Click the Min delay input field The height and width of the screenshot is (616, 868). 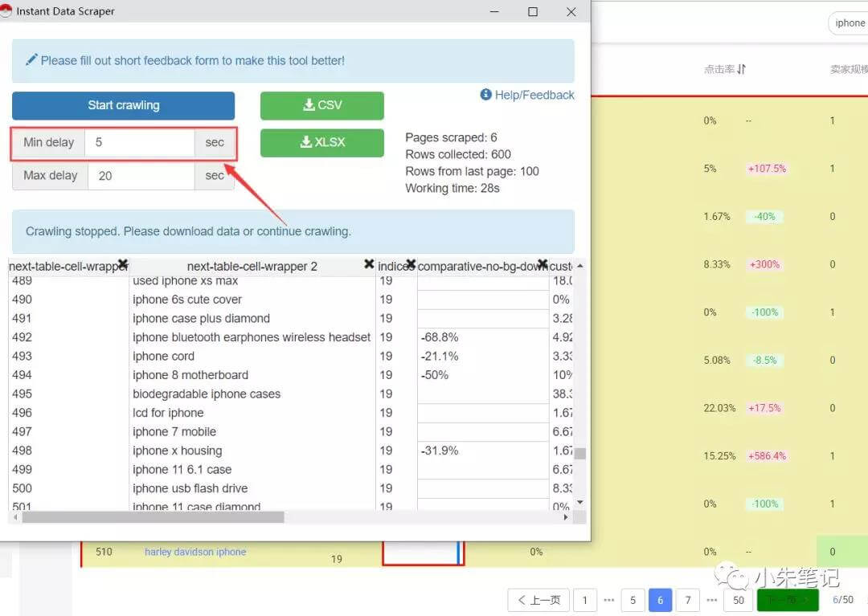139,142
